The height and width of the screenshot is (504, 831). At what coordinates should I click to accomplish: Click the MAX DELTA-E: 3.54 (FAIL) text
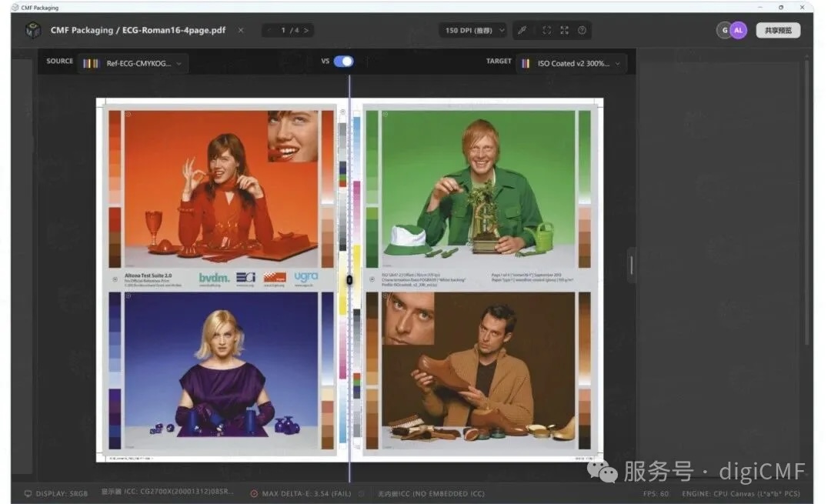tap(306, 493)
